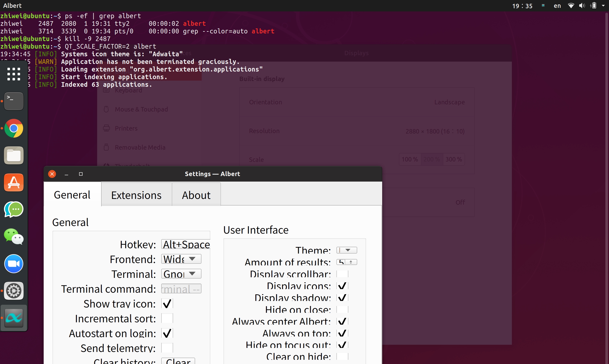Image resolution: width=609 pixels, height=364 pixels.
Task: Toggle Hide on close option
Action: pos(343,309)
